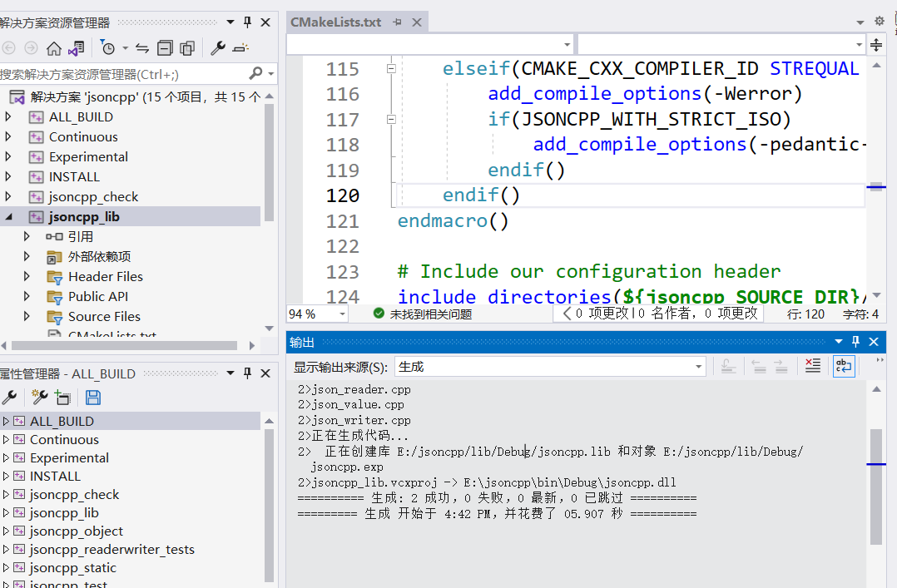
Task: Open the 生成 output source dropdown
Action: [697, 366]
